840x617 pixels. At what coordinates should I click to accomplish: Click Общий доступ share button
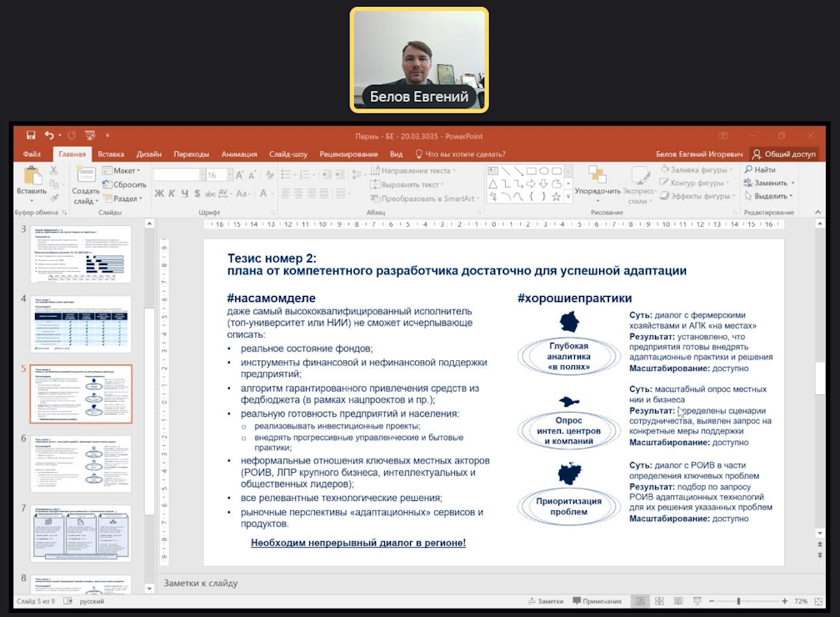tap(783, 154)
